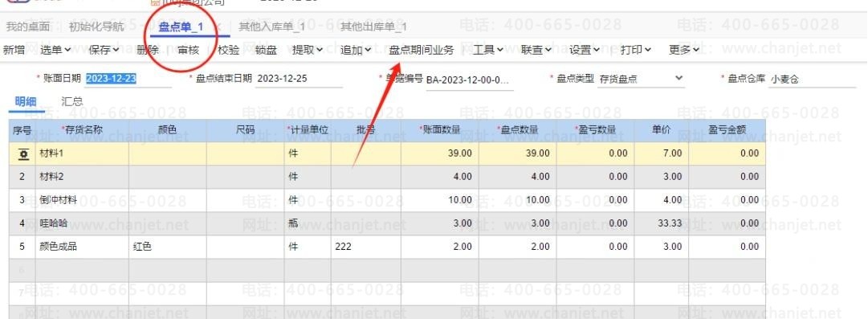Viewport: 868px width, 319px height.
Task: Click 校验 in the toolbar
Action: [229, 50]
